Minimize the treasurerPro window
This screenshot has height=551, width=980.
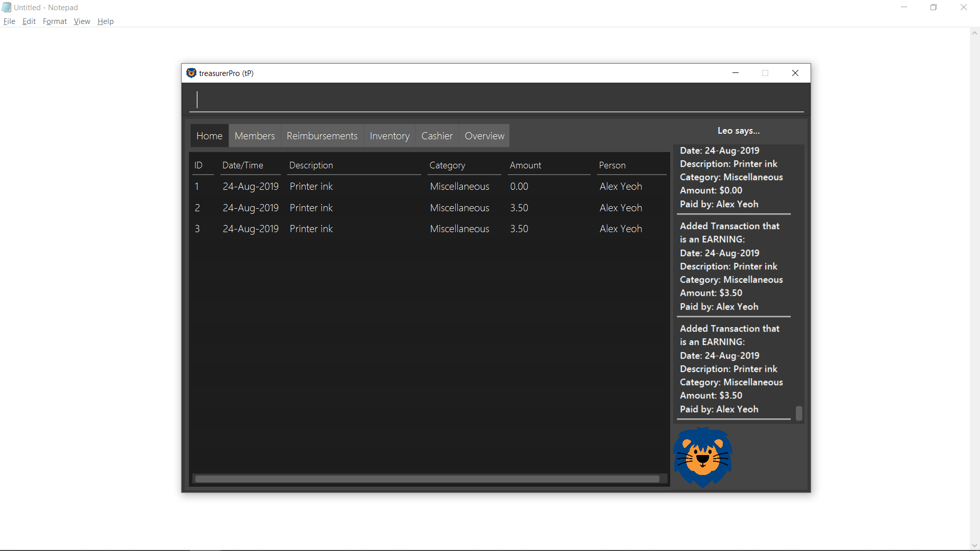tap(736, 73)
